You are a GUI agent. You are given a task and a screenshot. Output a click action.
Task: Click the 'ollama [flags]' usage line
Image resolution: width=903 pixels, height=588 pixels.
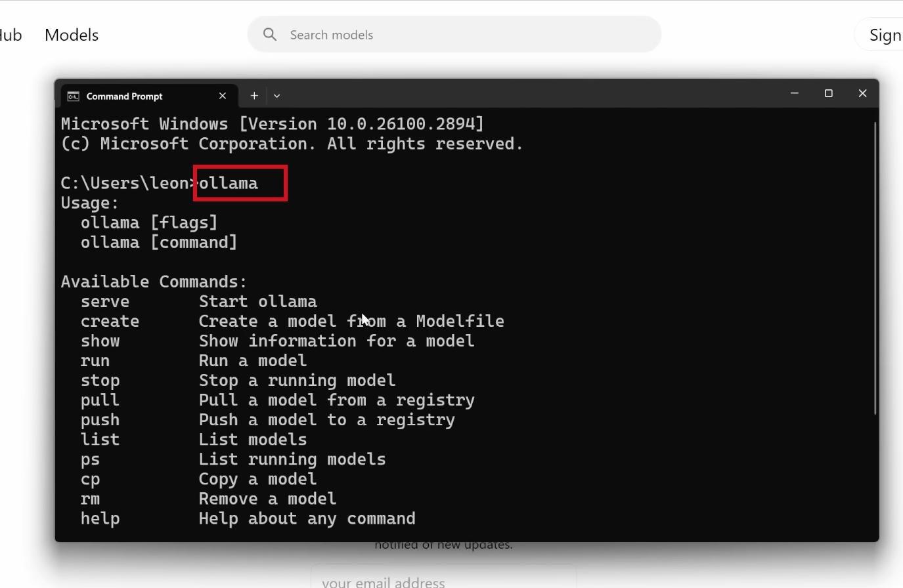coord(149,223)
